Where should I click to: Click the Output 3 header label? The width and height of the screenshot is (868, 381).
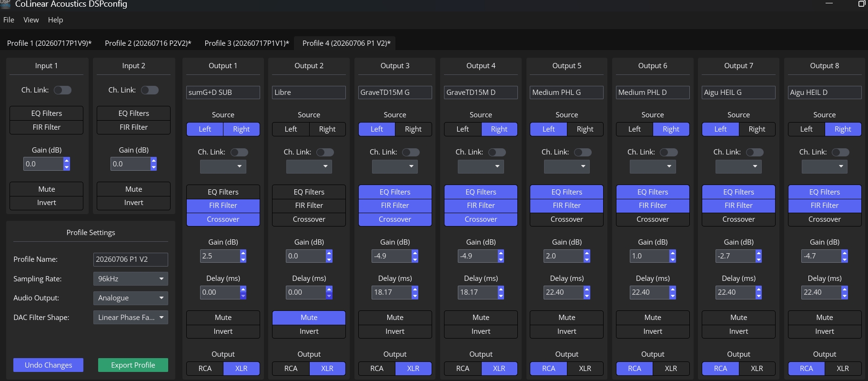(x=395, y=66)
